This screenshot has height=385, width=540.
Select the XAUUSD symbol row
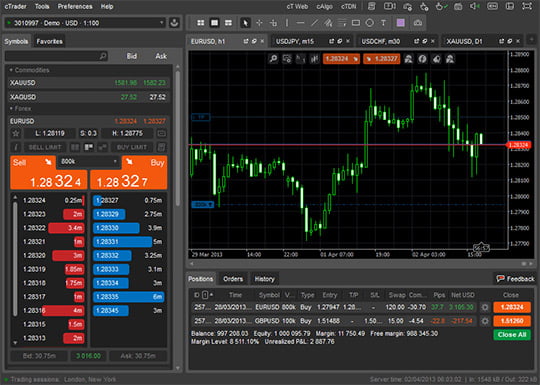[x=88, y=83]
